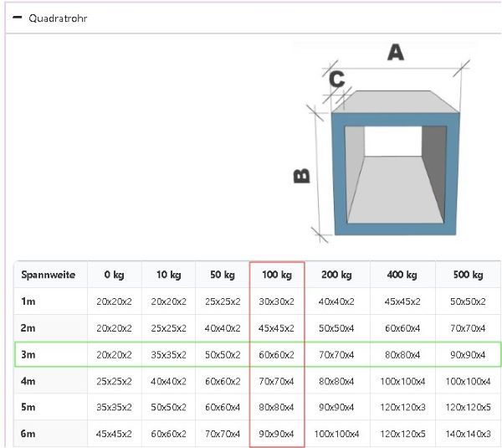Image resolution: width=502 pixels, height=448 pixels.
Task: Click the 50 kg column header
Action: (x=223, y=275)
